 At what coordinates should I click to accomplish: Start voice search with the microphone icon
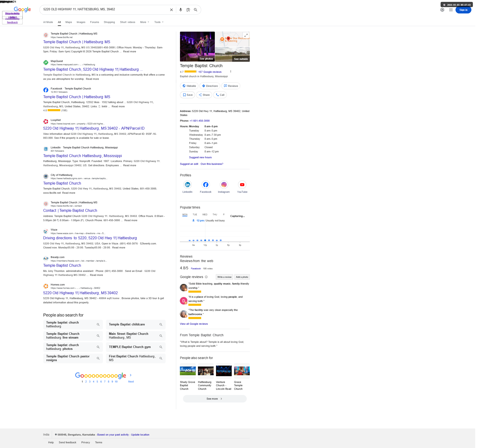182,10
